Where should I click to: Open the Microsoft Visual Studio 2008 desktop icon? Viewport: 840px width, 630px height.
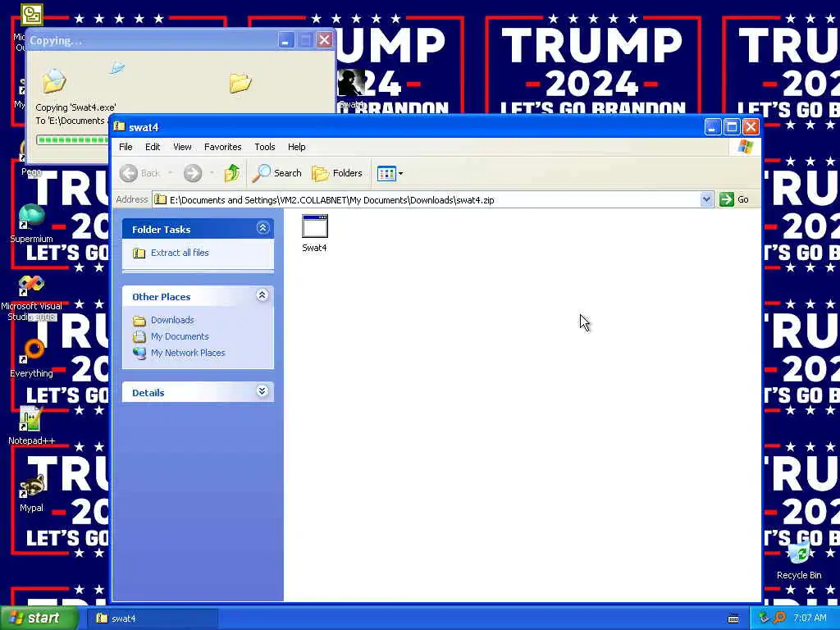point(31,298)
